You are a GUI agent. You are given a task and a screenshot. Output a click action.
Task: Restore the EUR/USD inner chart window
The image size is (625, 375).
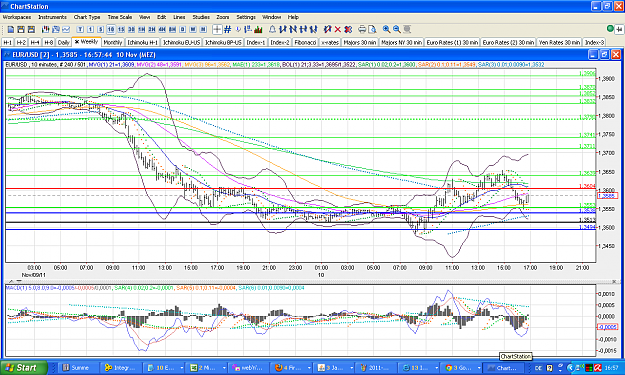coord(604,55)
